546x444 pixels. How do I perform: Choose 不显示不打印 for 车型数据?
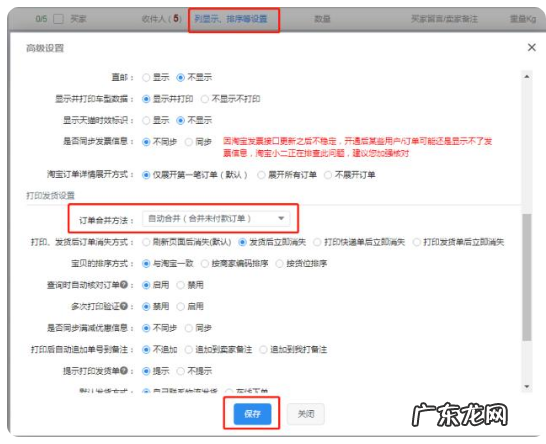[x=205, y=99]
